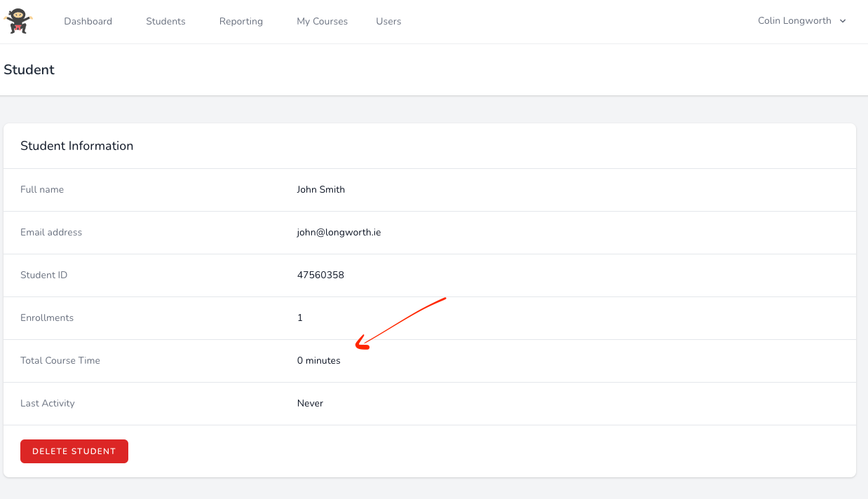Click the Student Information card title
This screenshot has width=868, height=499.
click(76, 146)
